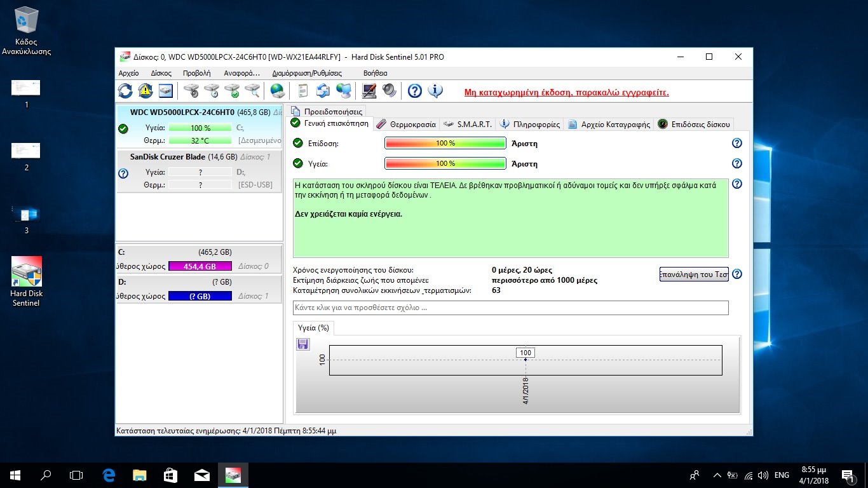Screen dimensions: 868x488
Task: Select the Γενική επισκόπηση tab
Action: tap(329, 123)
